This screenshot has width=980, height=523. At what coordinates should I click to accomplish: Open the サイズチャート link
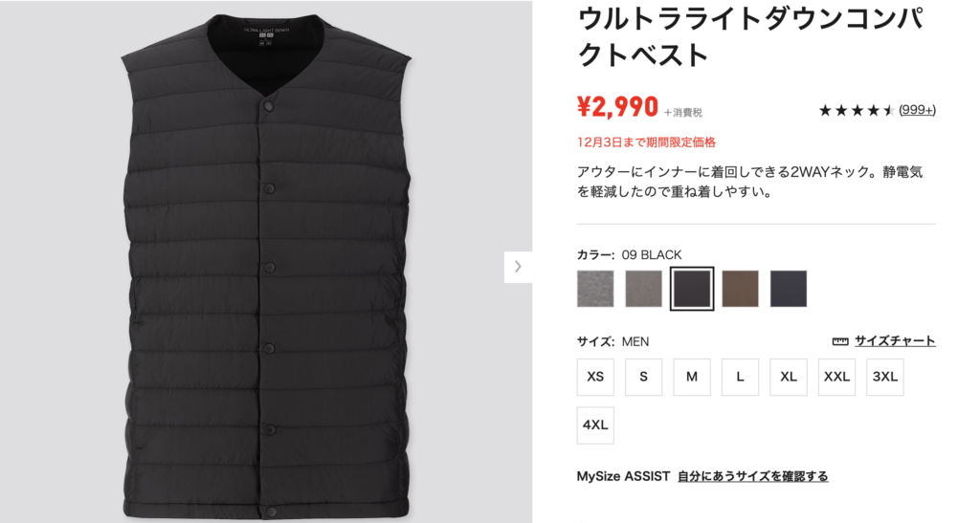895,340
